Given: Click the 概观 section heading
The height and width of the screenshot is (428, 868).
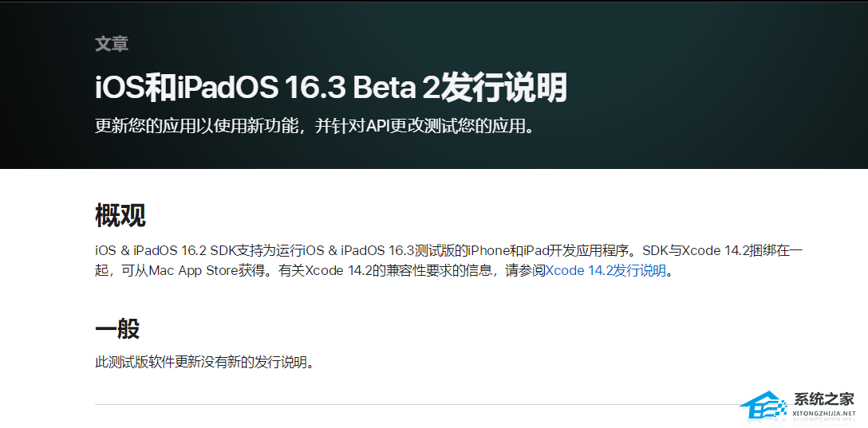Looking at the screenshot, I should click(120, 215).
